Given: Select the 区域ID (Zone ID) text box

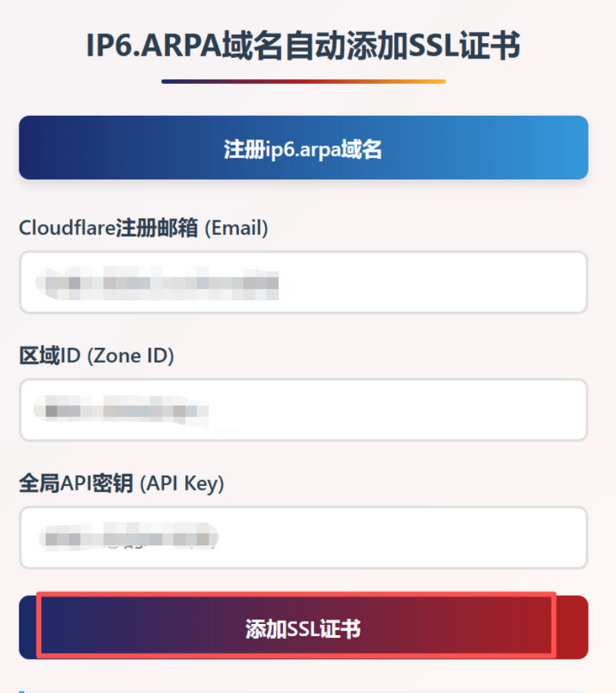Looking at the screenshot, I should click(x=308, y=410).
